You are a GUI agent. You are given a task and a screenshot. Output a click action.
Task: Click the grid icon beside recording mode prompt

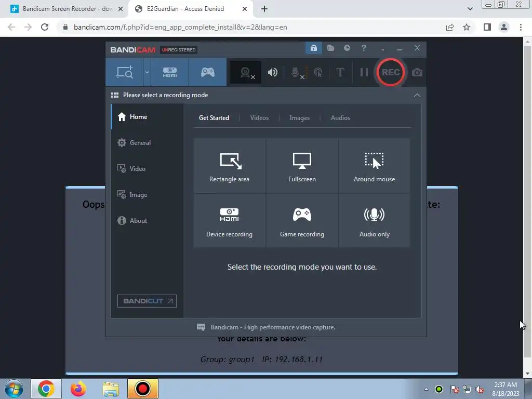pos(115,95)
